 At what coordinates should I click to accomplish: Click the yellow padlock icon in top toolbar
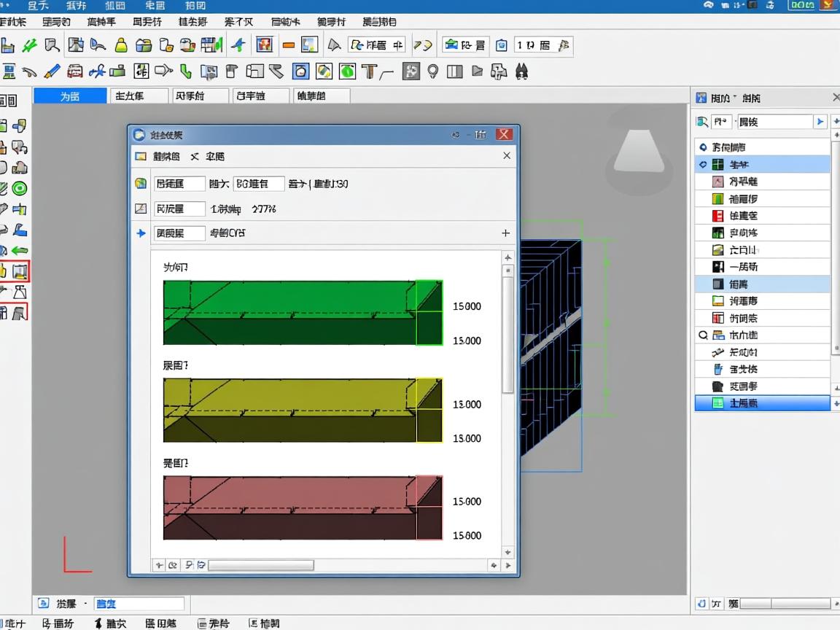(x=121, y=45)
